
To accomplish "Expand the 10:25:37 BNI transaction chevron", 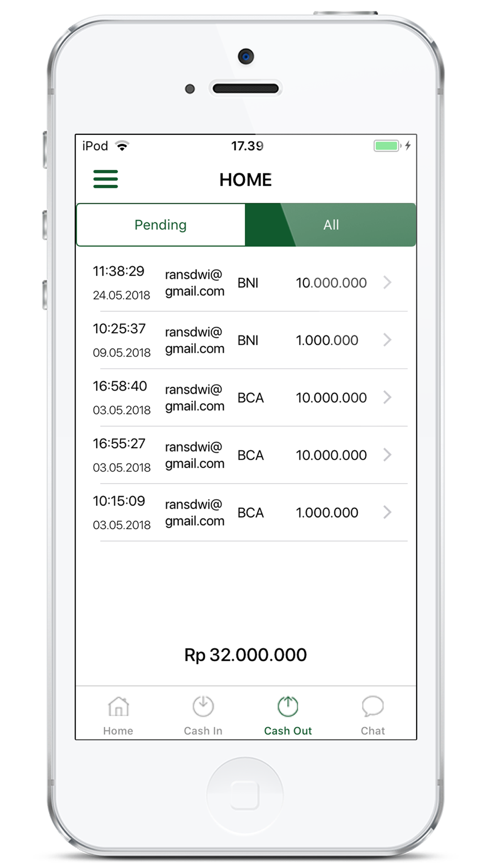I will click(387, 340).
